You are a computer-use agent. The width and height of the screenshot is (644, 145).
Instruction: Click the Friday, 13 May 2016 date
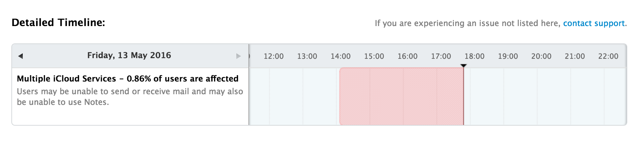coord(129,55)
